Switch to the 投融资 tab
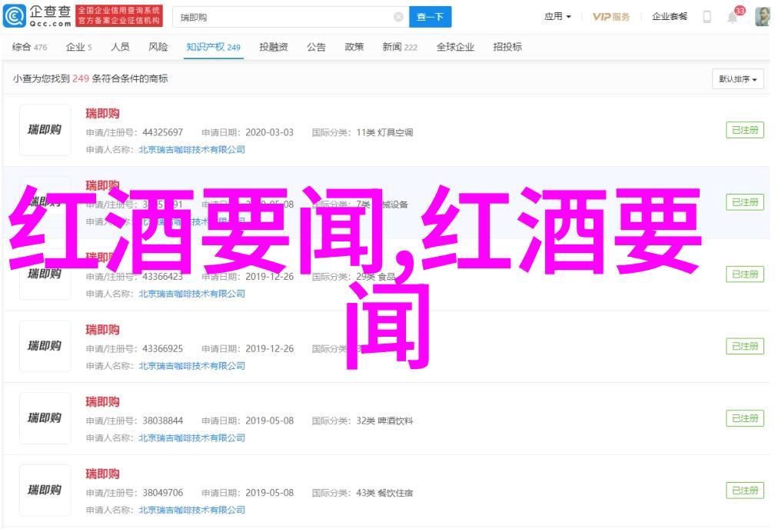 274,47
